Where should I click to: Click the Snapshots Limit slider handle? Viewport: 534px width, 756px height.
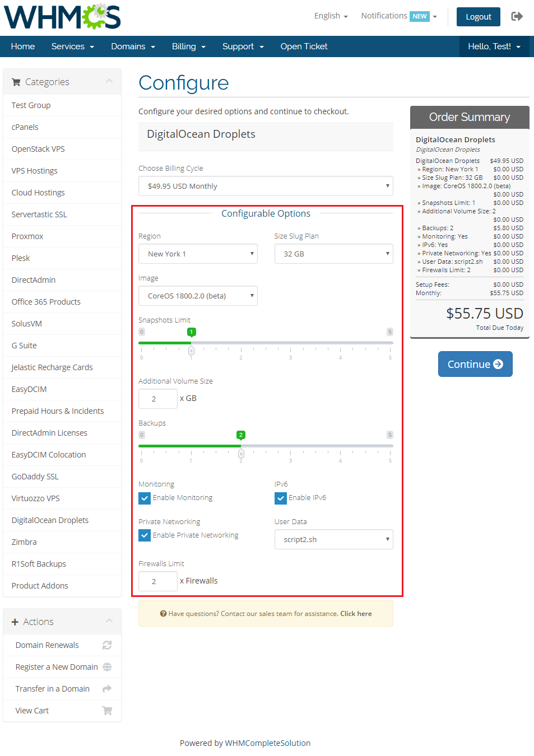point(191,351)
